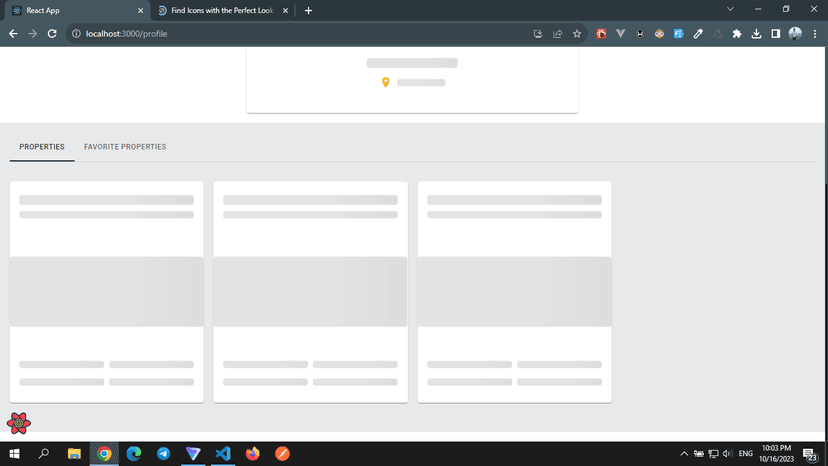Reload the localhost profile page
The width and height of the screenshot is (828, 466).
tap(52, 34)
